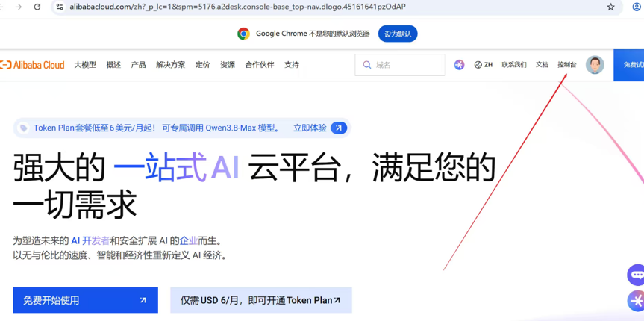644x321 pixels.
Task: Open the 解决方案 menu
Action: (x=170, y=65)
